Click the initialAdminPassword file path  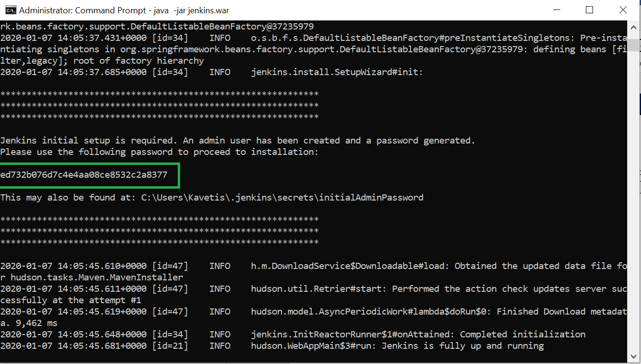click(x=282, y=197)
